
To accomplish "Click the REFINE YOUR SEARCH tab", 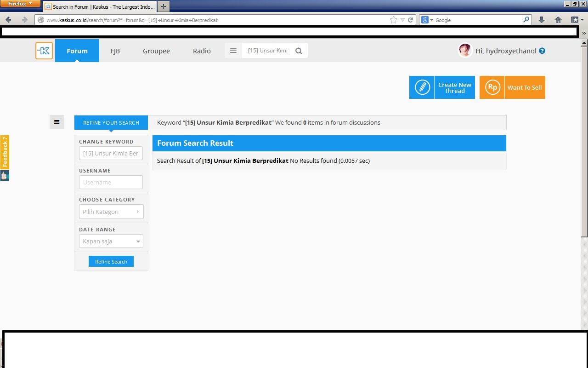I will click(x=111, y=122).
